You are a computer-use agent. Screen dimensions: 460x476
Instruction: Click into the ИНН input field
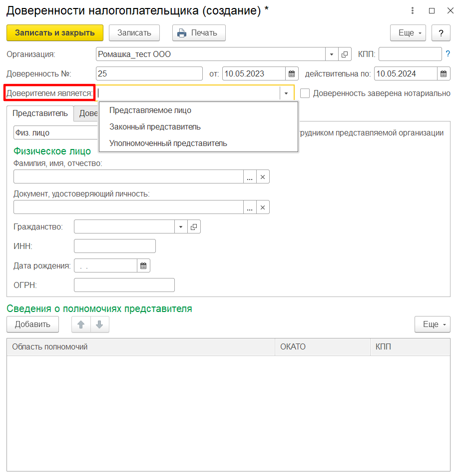(x=114, y=246)
